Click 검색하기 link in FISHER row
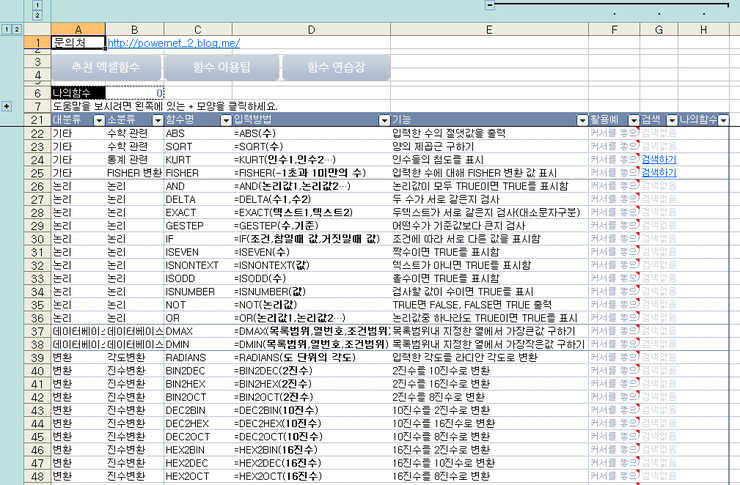This screenshot has width=740, height=485. (x=659, y=173)
